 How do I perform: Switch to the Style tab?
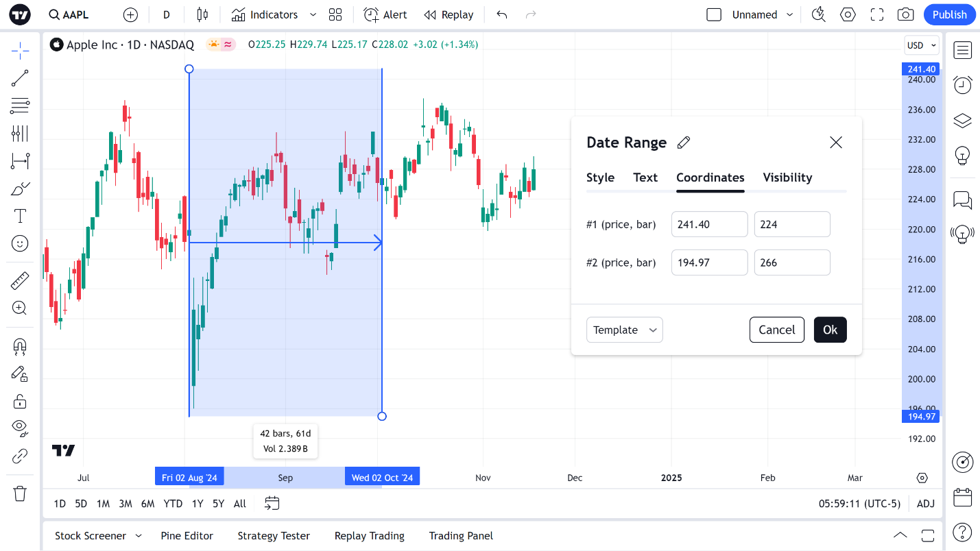[x=600, y=177]
